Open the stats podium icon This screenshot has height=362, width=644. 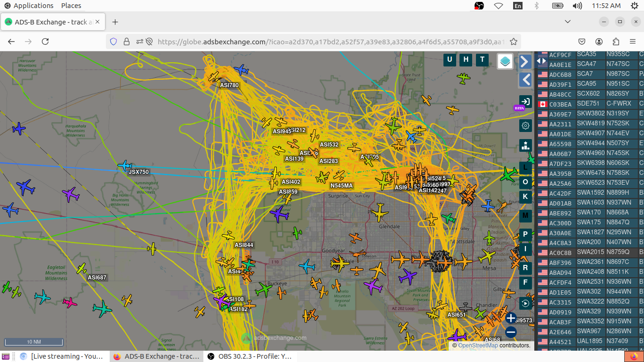[x=525, y=146]
